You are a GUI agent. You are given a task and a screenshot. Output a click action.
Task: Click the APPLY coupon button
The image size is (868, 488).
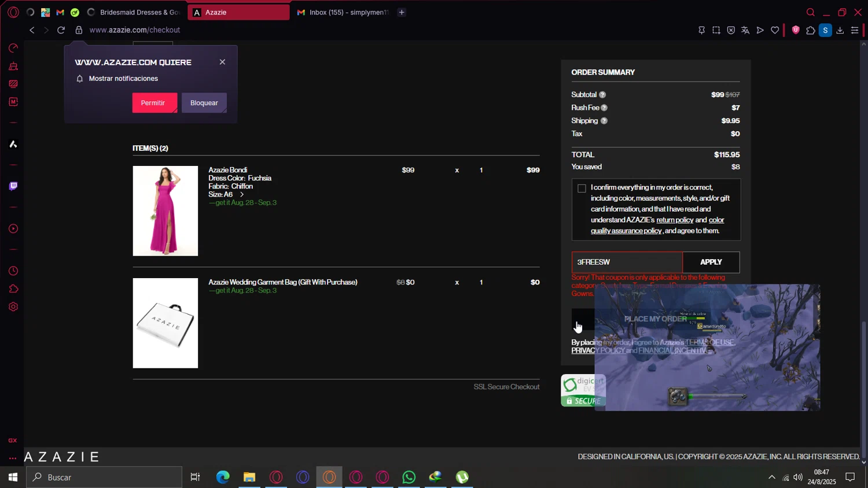click(x=711, y=263)
